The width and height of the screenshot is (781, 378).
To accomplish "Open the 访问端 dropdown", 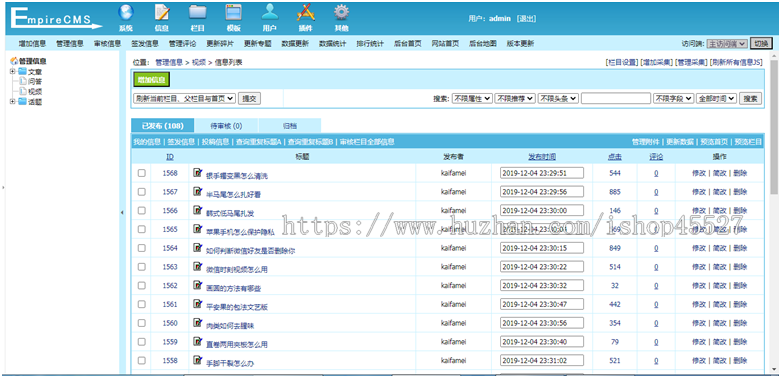I will [x=727, y=44].
